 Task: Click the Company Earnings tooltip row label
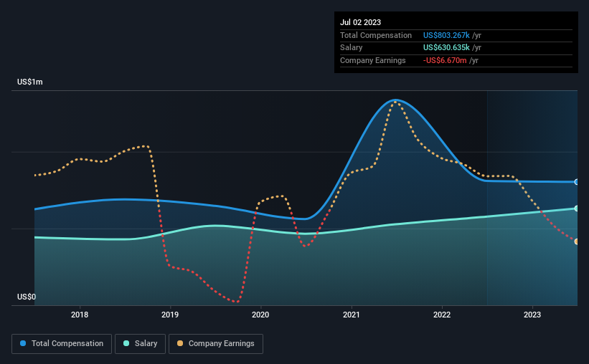372,60
